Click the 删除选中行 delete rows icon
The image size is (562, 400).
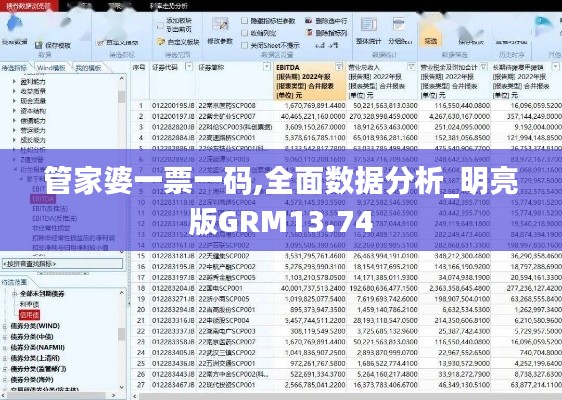(309, 21)
